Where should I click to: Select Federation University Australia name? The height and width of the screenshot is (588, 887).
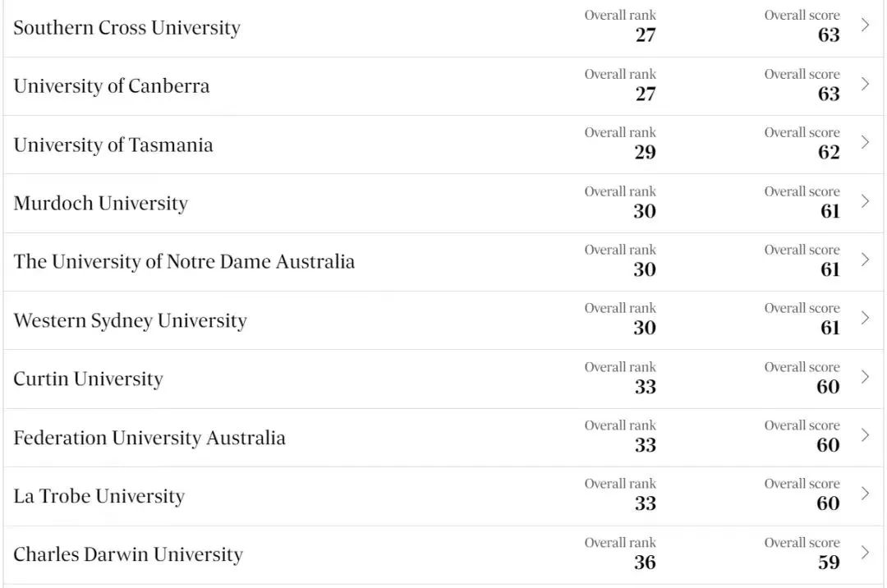coord(149,438)
